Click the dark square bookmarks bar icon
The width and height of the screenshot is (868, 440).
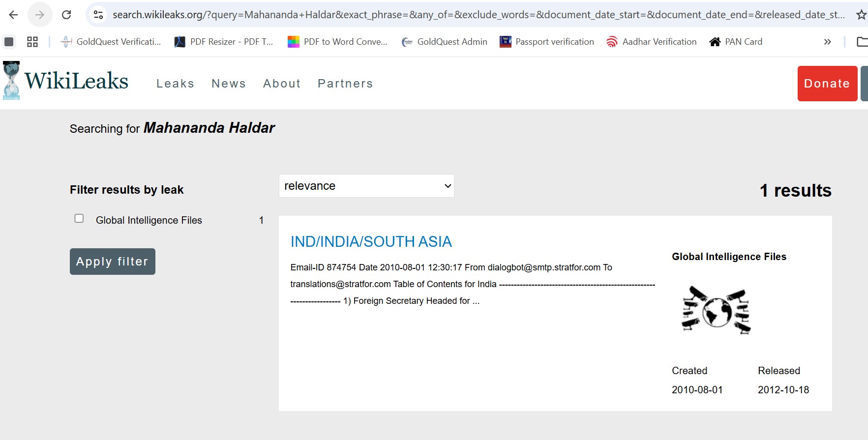(x=9, y=42)
